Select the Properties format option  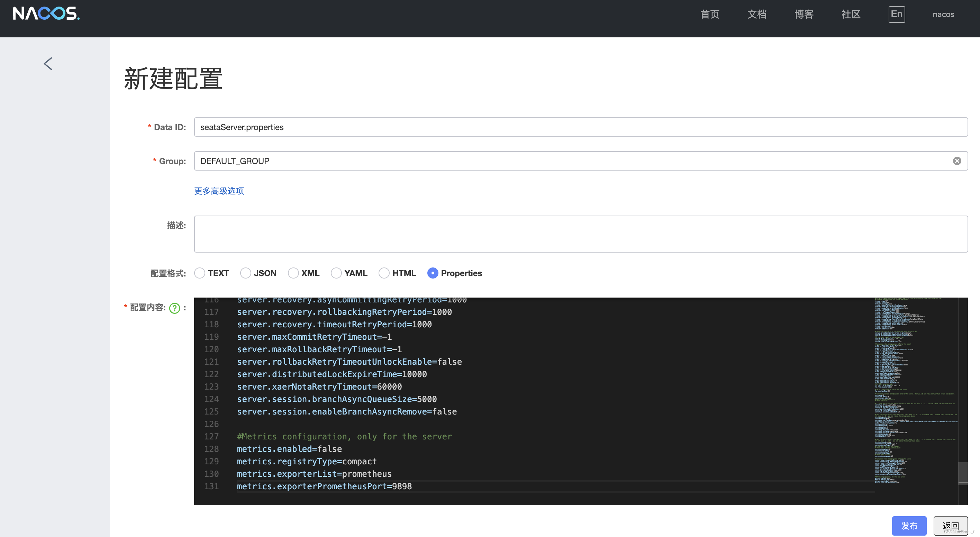coord(433,273)
